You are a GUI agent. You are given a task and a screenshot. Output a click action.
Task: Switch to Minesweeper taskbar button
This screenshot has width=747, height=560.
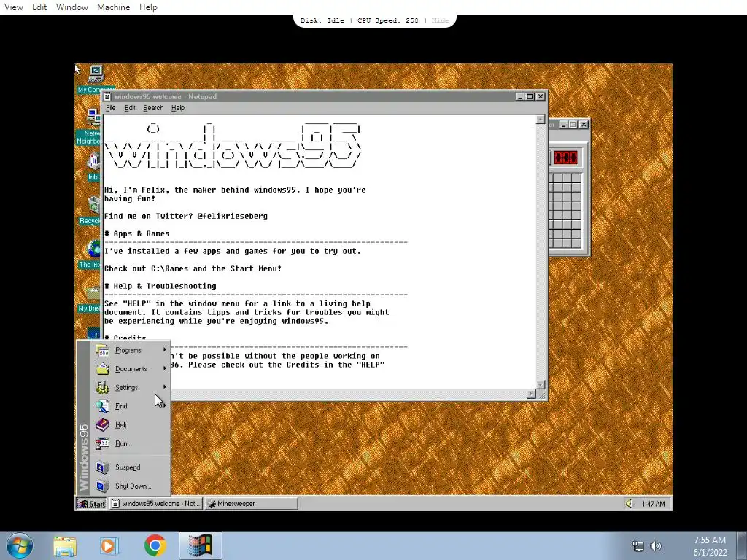coord(251,504)
